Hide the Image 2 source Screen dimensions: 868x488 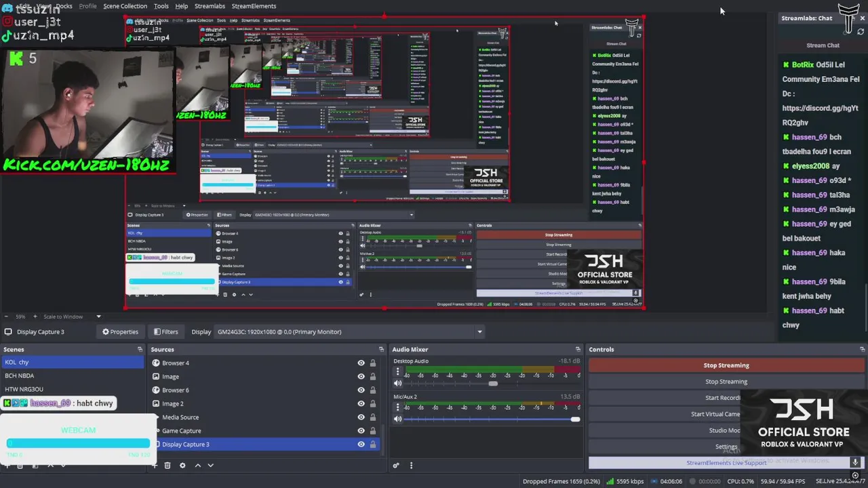pyautogui.click(x=361, y=403)
